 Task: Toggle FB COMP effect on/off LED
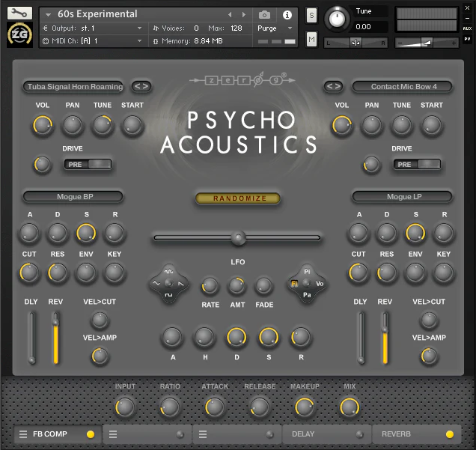click(90, 434)
